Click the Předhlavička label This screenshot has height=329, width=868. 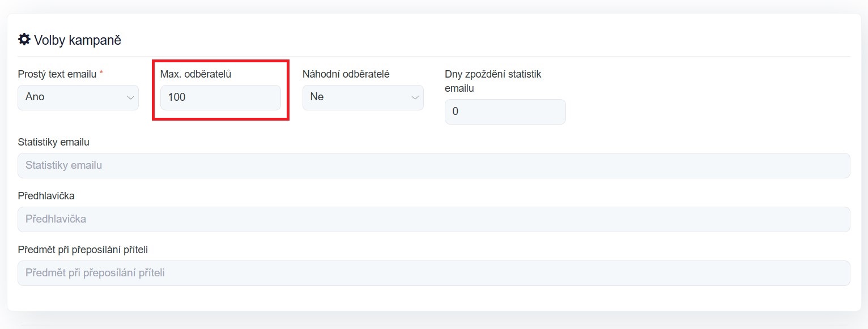point(46,196)
